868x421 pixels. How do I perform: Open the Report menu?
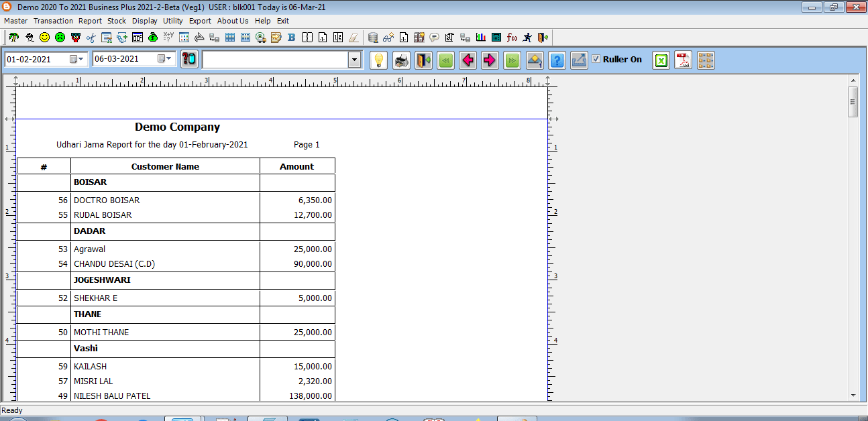[90, 21]
